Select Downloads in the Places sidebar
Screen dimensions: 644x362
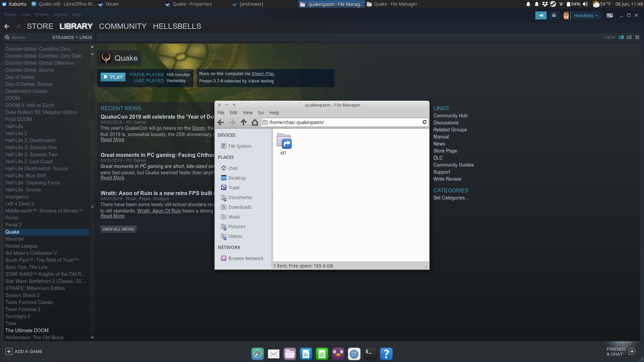[239, 207]
